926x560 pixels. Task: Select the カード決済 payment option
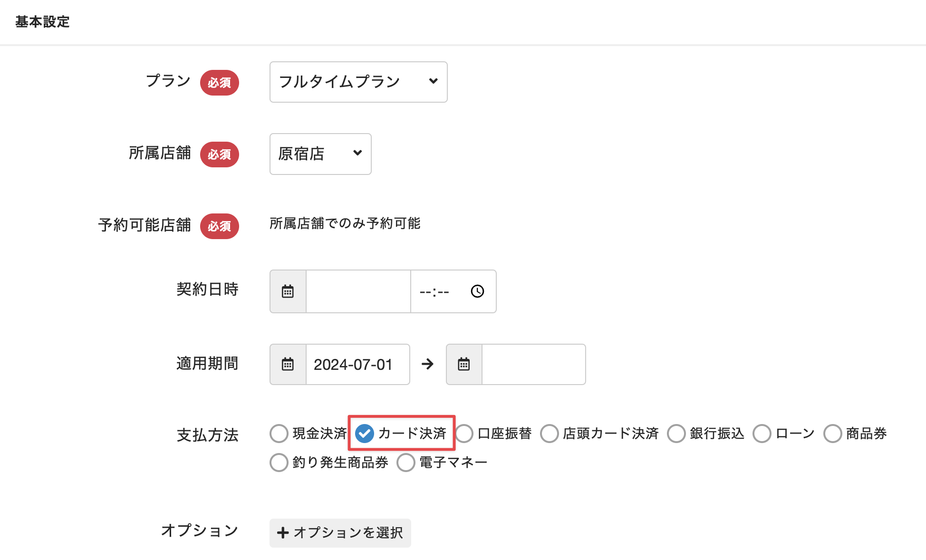point(365,434)
